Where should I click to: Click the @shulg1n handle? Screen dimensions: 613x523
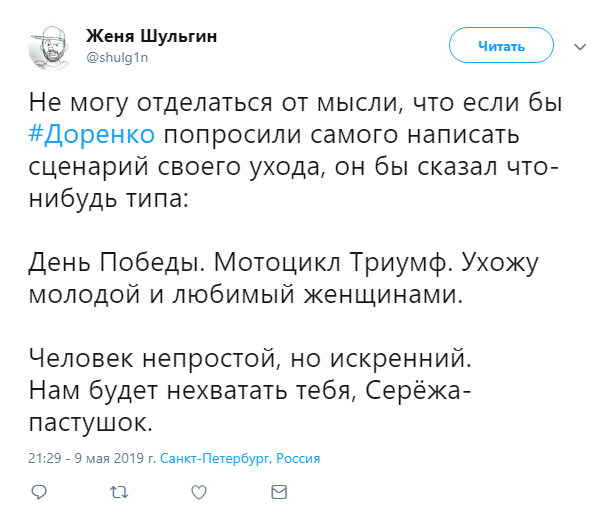[x=117, y=58]
